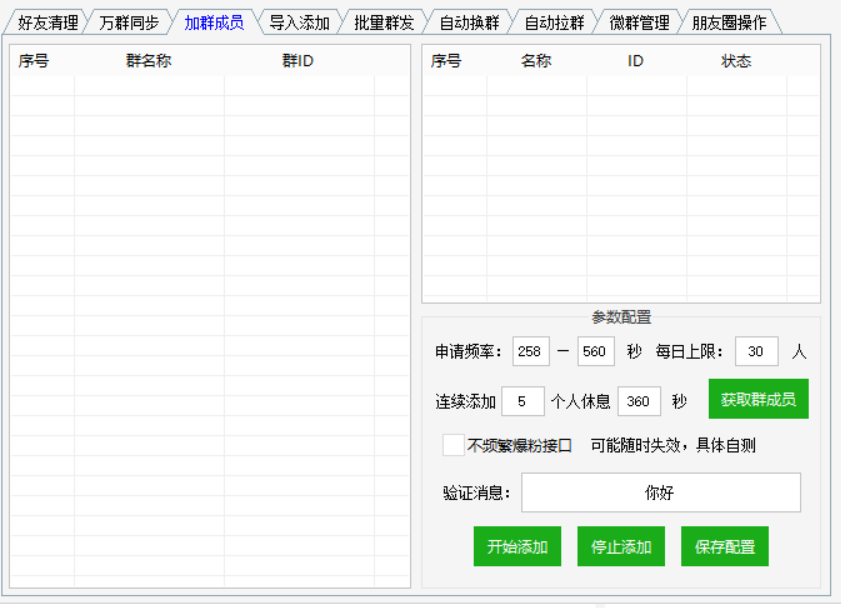Click the 连续添加 count field showing 5
841x608 pixels.
523,401
